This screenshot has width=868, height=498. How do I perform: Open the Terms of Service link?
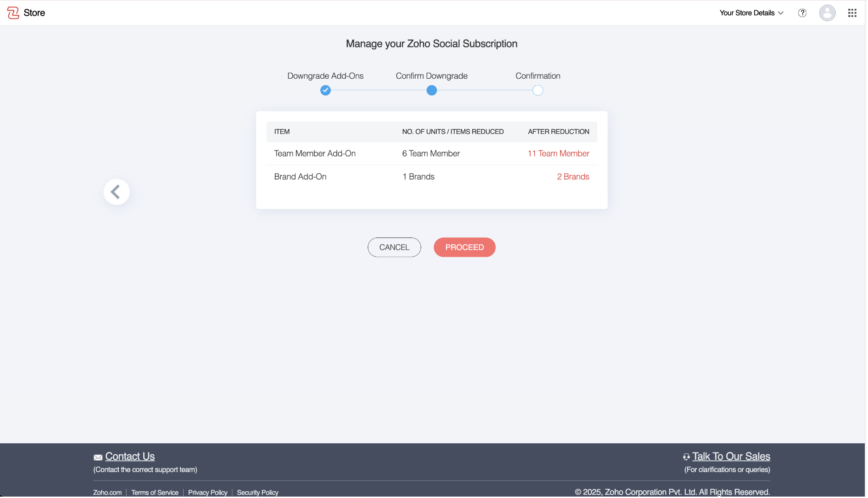coord(155,492)
